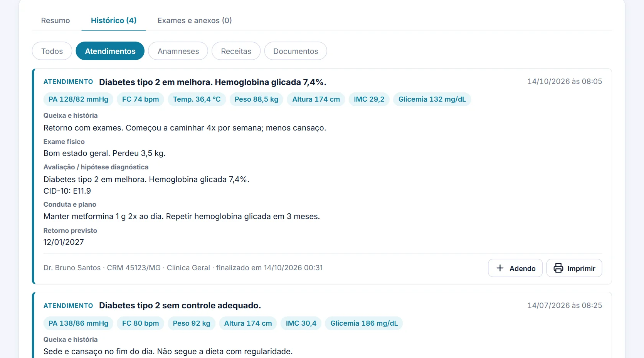Click the FC 74 bpm chip
Image resolution: width=644 pixels, height=358 pixels.
(141, 99)
